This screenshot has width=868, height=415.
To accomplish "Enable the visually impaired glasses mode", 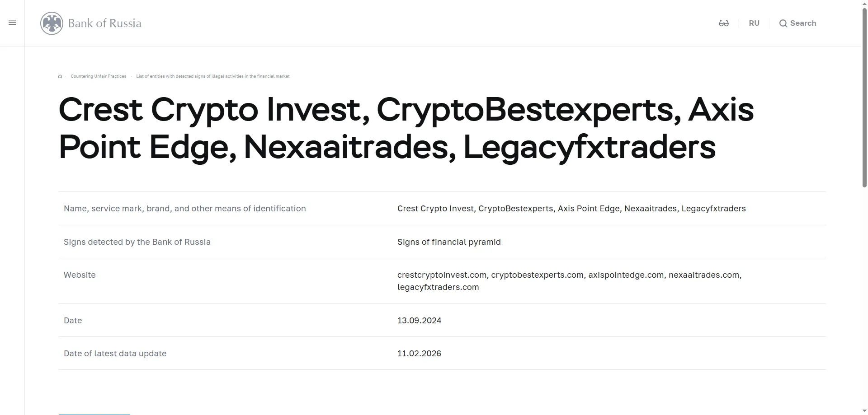I will tap(723, 23).
